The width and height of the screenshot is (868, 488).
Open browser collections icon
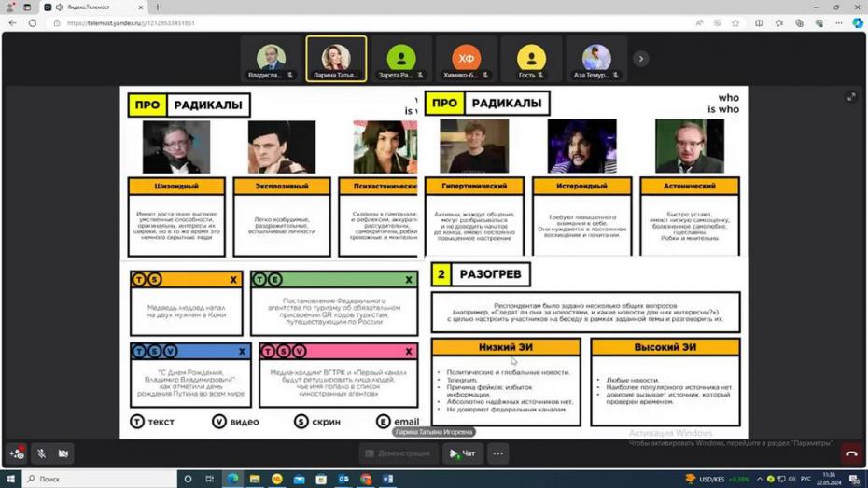(799, 23)
